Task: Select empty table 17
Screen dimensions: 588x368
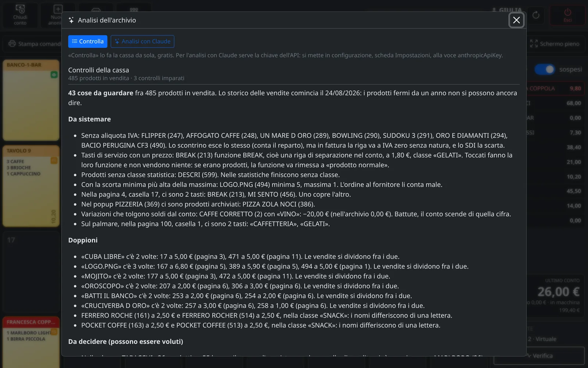Action: pyautogui.click(x=31, y=272)
